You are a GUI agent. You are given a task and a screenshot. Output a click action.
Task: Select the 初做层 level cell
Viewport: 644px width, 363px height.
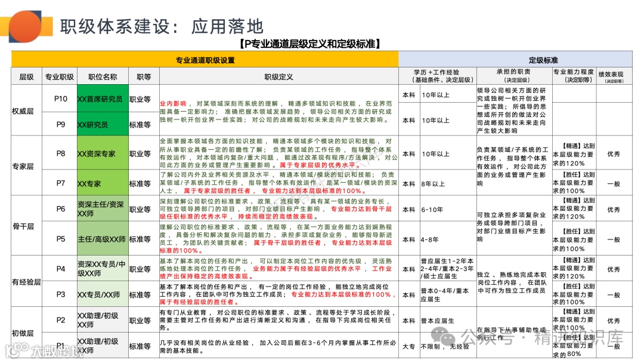(x=27, y=333)
